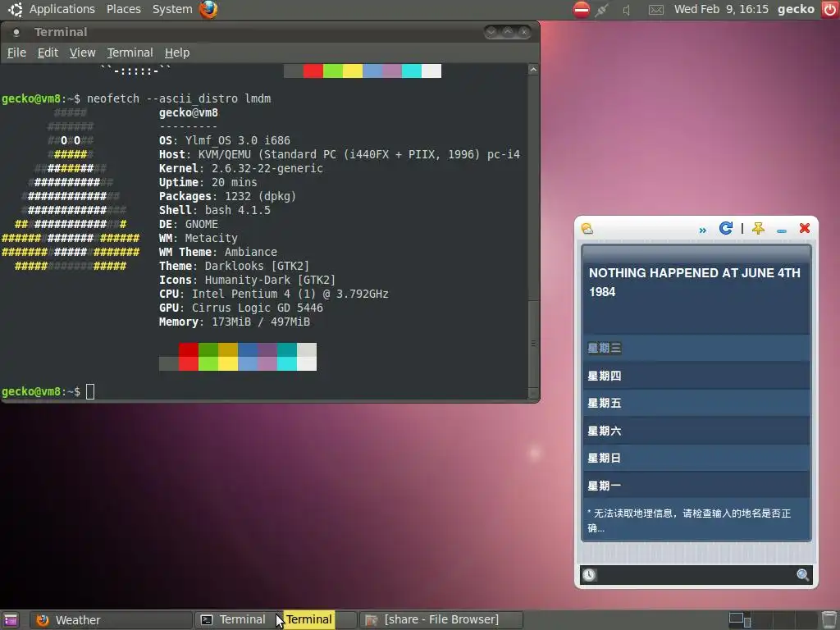The image size is (840, 630).
Task: Open the network connection indicator
Action: coord(602,10)
